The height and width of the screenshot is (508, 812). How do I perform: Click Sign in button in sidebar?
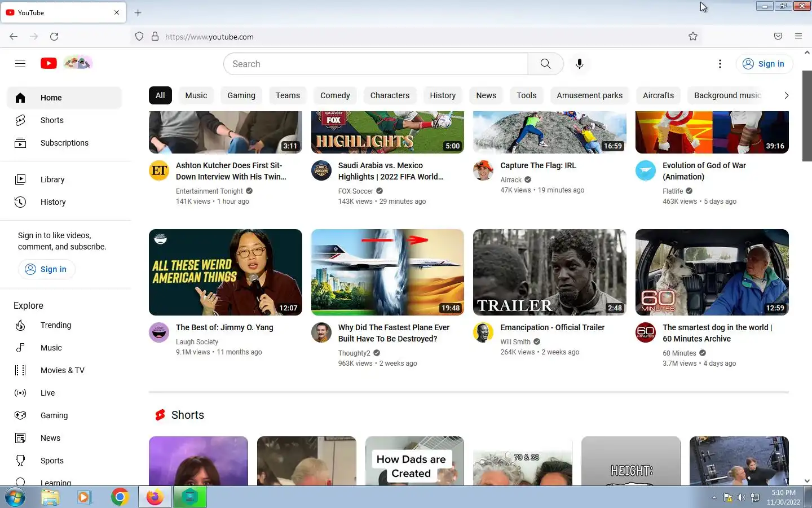(46, 269)
